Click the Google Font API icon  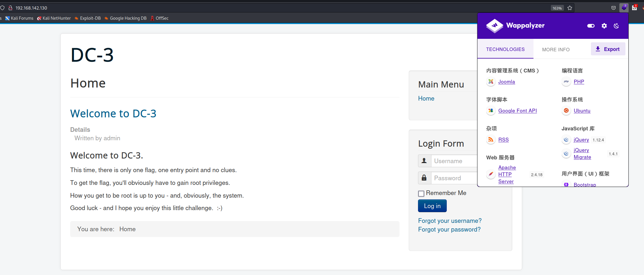pos(491,111)
